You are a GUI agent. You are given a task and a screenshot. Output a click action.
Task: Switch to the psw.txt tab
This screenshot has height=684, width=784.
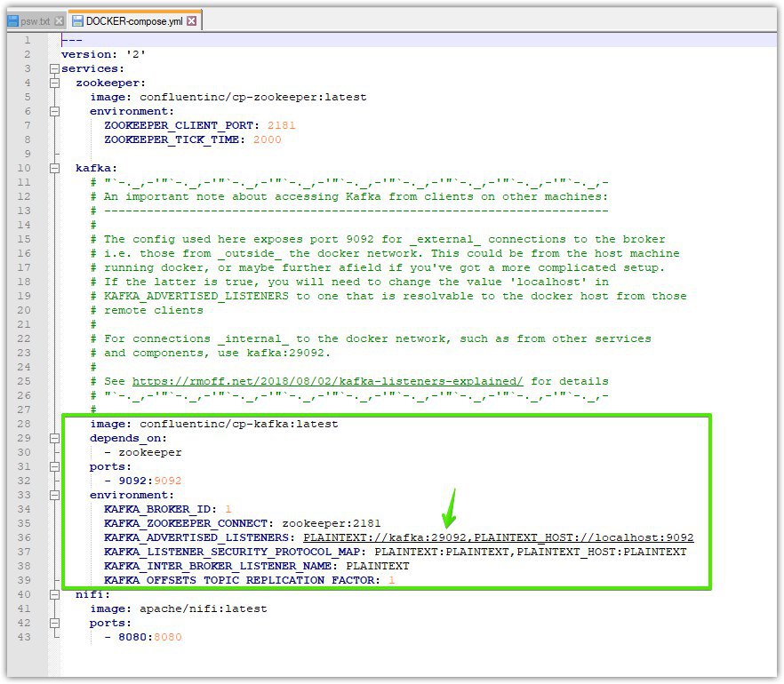[36, 21]
